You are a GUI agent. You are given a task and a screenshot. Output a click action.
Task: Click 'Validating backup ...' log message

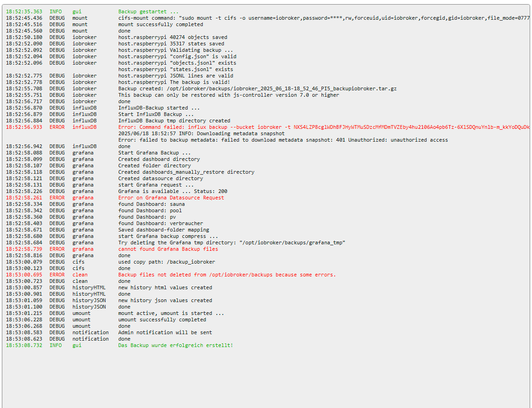[x=176, y=50]
